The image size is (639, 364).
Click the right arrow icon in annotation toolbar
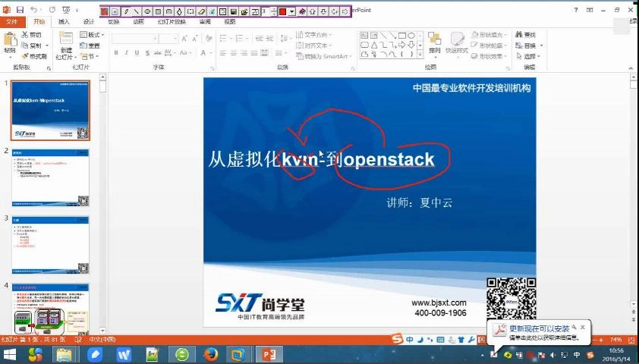[x=345, y=12]
